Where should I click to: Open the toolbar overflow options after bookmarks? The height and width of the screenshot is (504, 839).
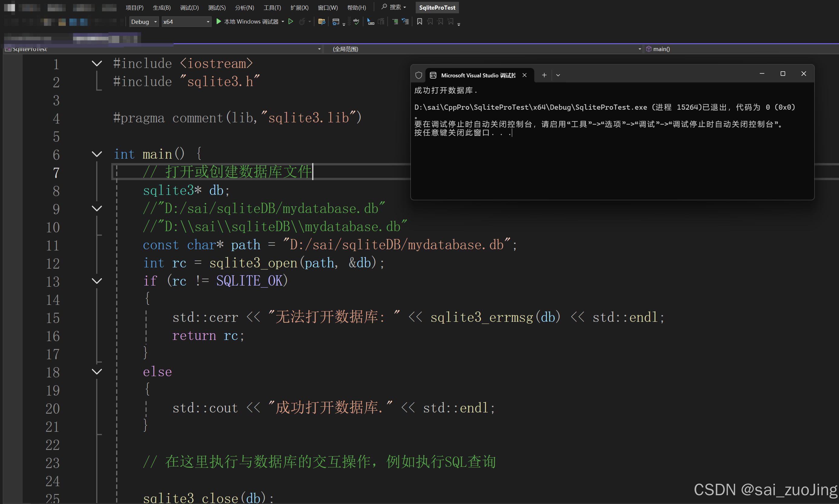[459, 24]
